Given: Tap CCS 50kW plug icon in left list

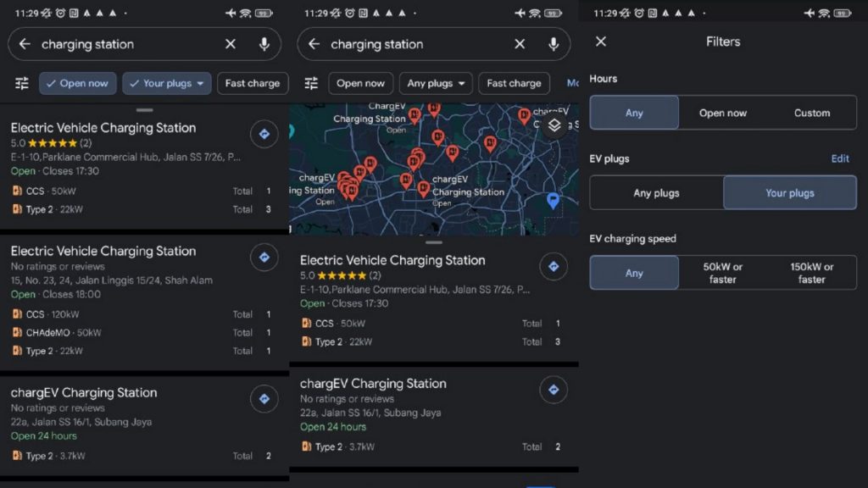Looking at the screenshot, I should click(x=17, y=191).
